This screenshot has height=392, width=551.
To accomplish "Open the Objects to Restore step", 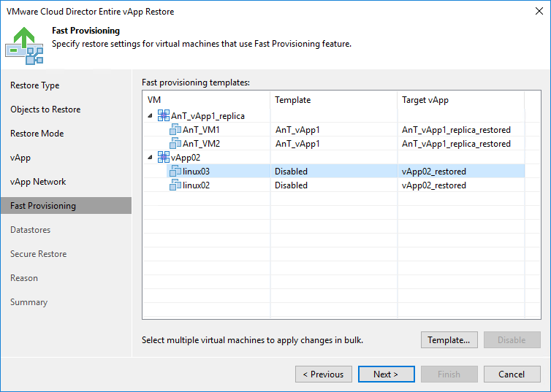I will click(45, 109).
